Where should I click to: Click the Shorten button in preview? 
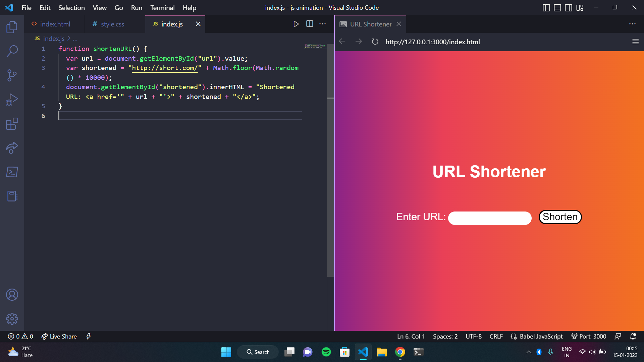560,217
